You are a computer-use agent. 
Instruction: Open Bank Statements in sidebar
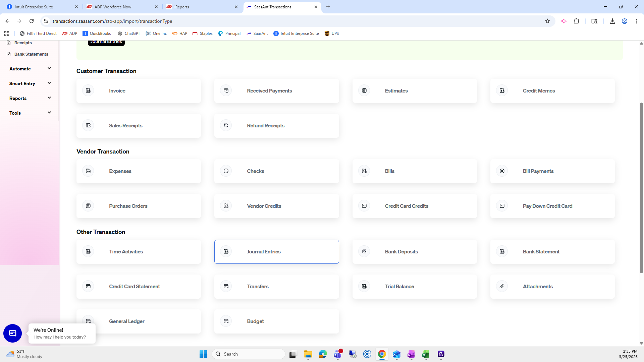[31, 54]
